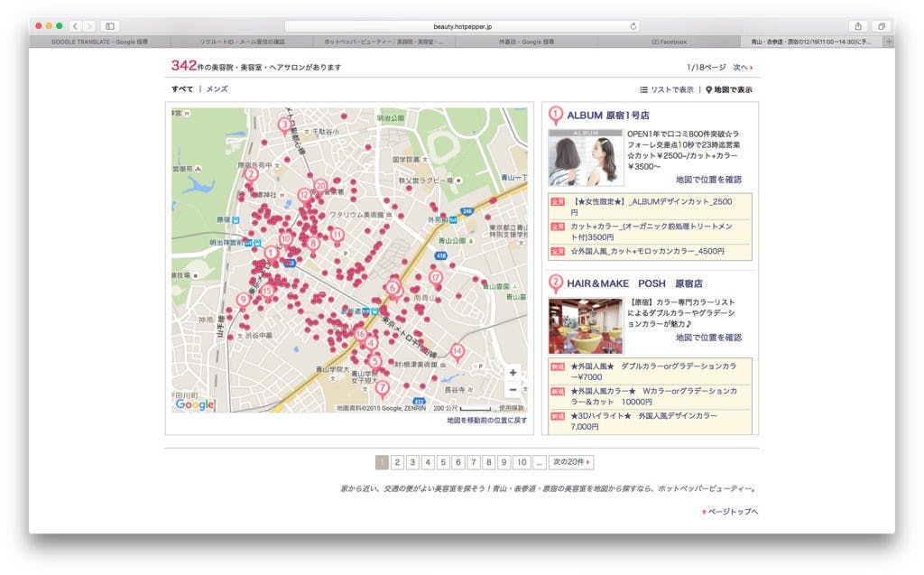This screenshot has height=575, width=924.
Task: Select the すべて filter
Action: click(x=182, y=89)
